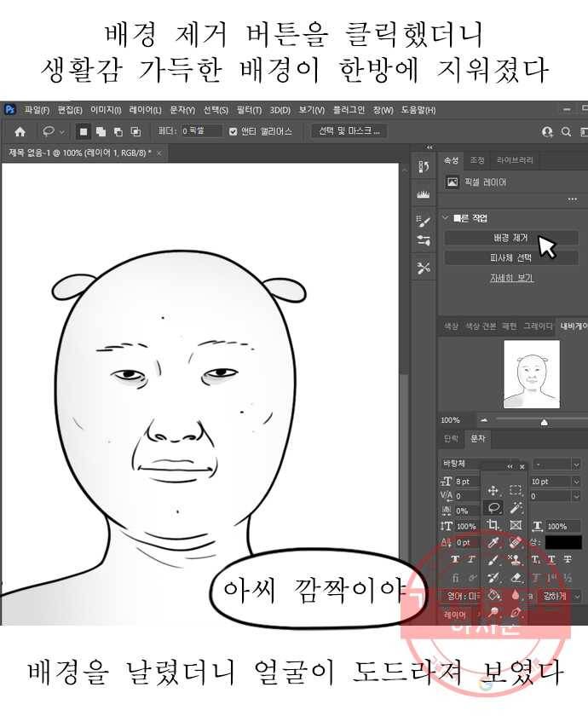588x716 pixels.
Task: Select the Clone Stamp tool
Action: point(516,560)
